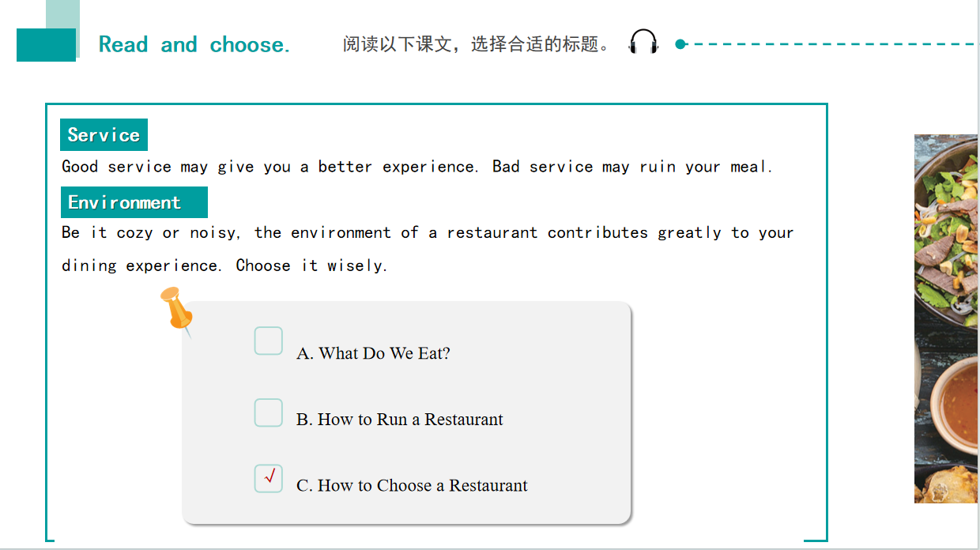Click the teal dot starting the dashed line
Viewport: 980px width, 550px height.
[x=680, y=44]
